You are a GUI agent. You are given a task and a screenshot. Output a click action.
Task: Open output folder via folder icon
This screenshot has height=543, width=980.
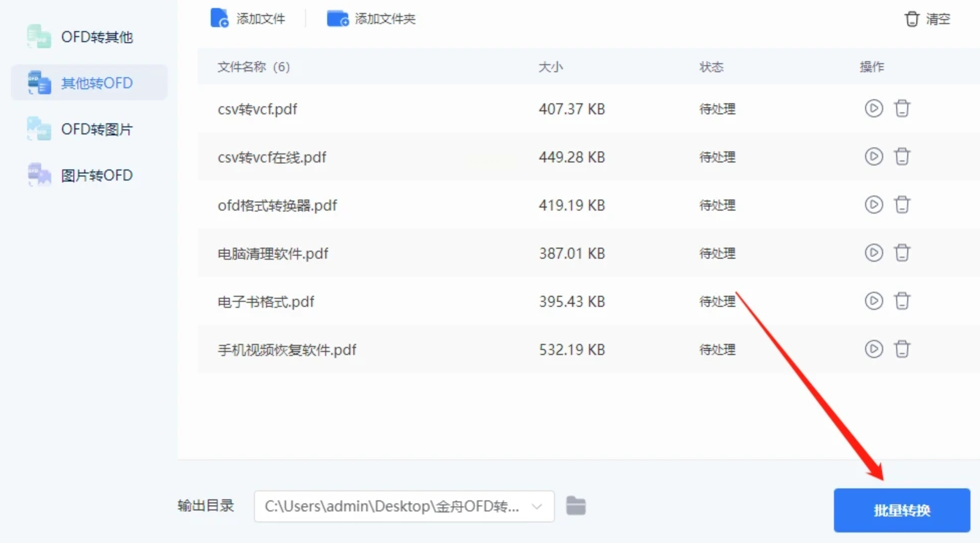click(x=576, y=506)
